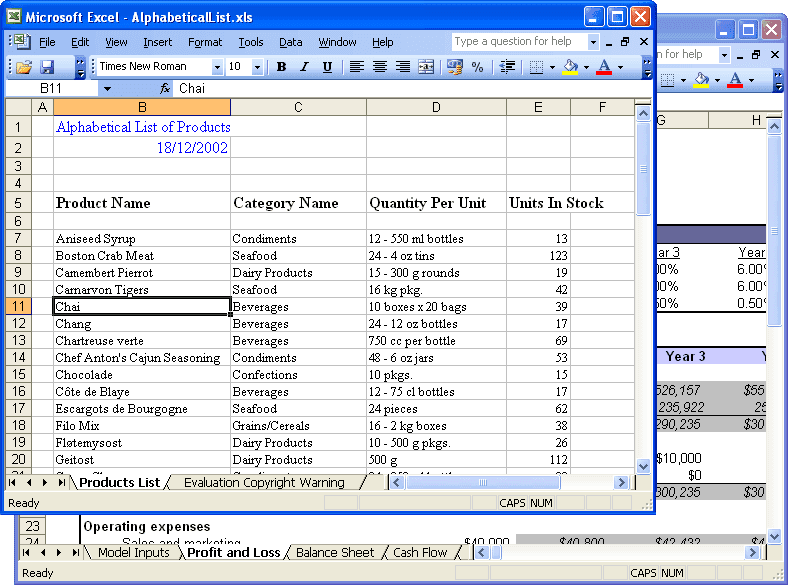
Task: Select the Alphabetical List of Products title
Action: click(x=143, y=127)
